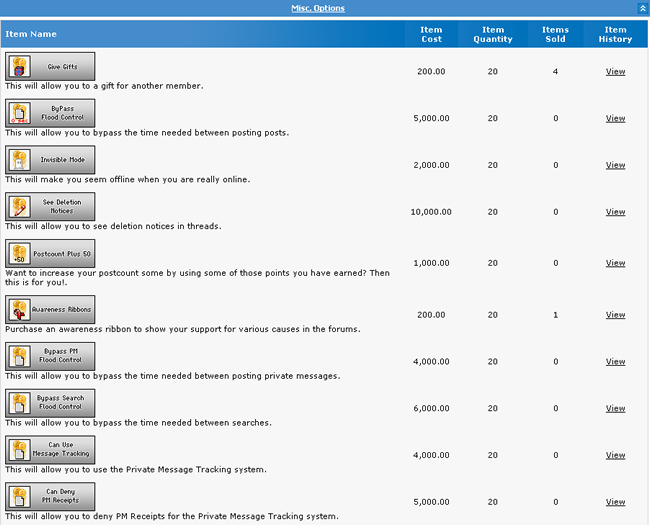Click the Item Name column header

click(x=31, y=34)
